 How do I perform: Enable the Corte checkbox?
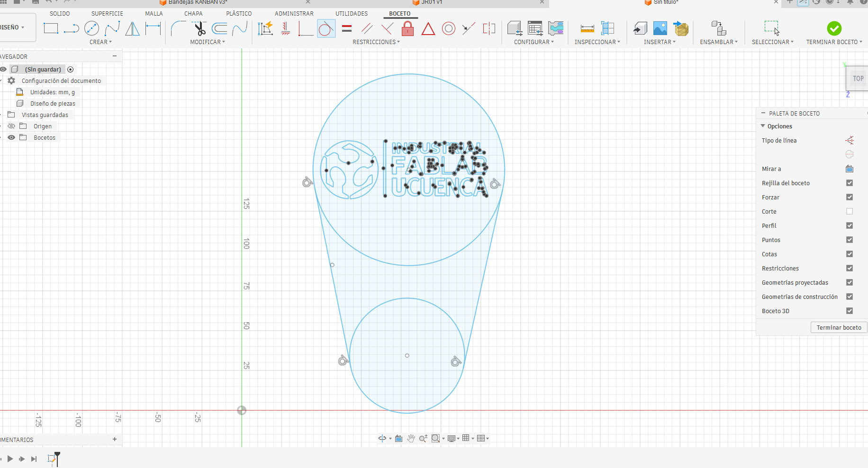point(850,211)
